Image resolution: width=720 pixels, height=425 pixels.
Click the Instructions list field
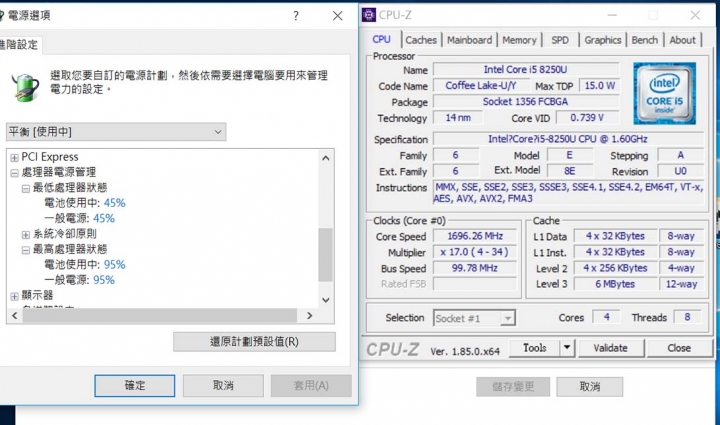click(x=568, y=193)
